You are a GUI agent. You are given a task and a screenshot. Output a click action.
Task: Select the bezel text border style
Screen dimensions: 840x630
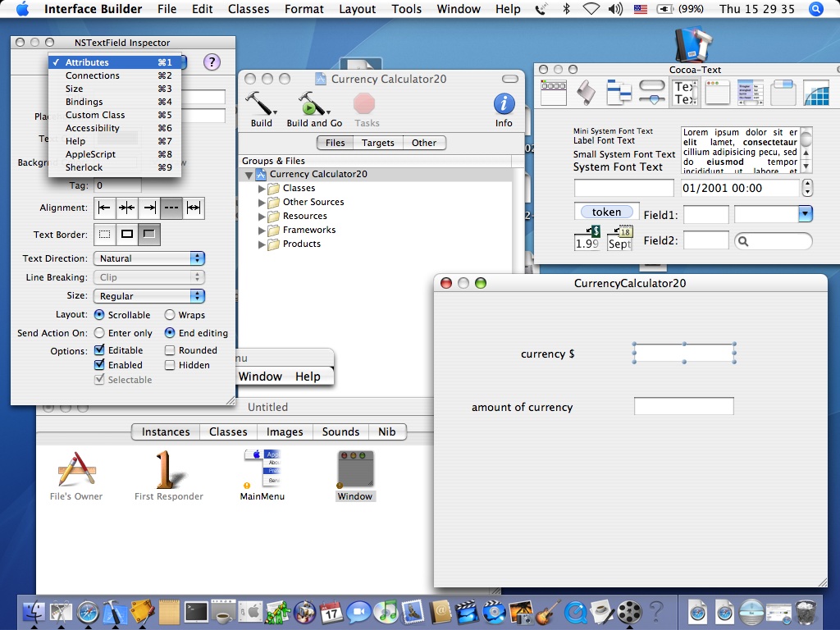pyautogui.click(x=149, y=234)
